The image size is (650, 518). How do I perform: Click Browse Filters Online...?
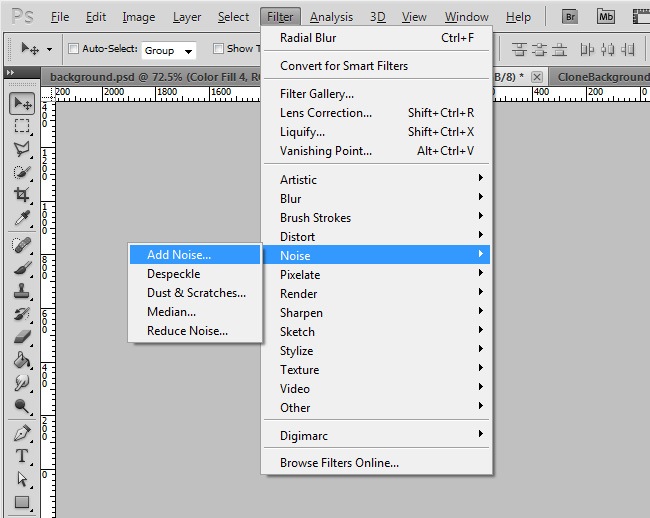339,463
